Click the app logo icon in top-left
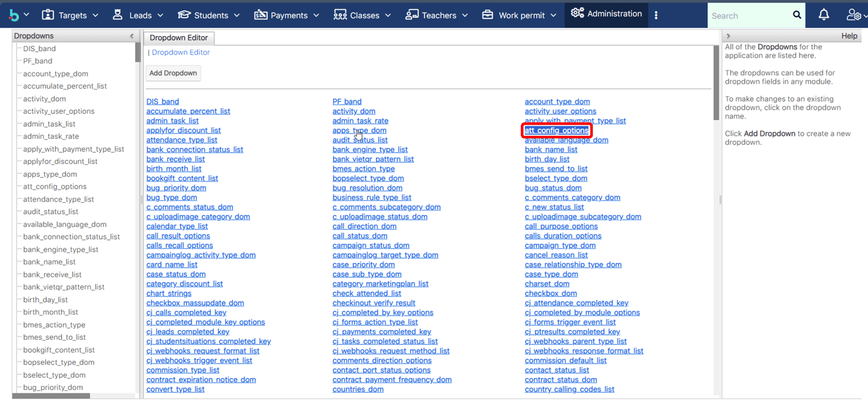The width and height of the screenshot is (868, 410). [x=14, y=15]
